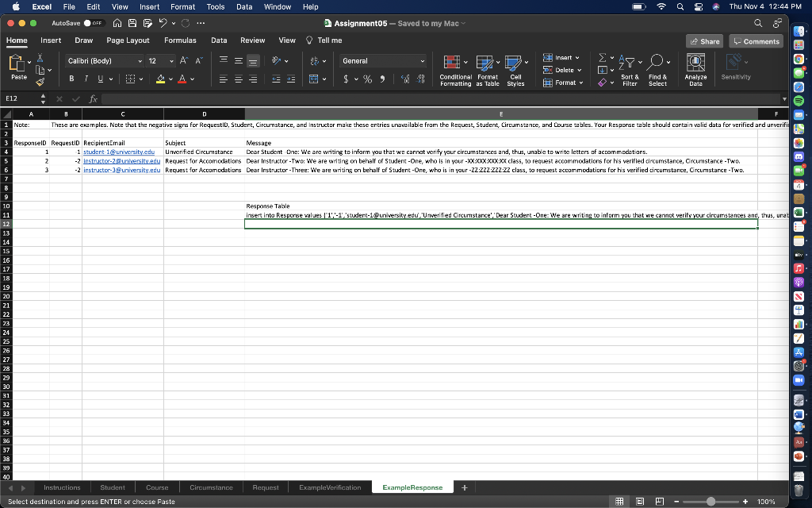
Task: Toggle Underline formatting
Action: [100, 78]
